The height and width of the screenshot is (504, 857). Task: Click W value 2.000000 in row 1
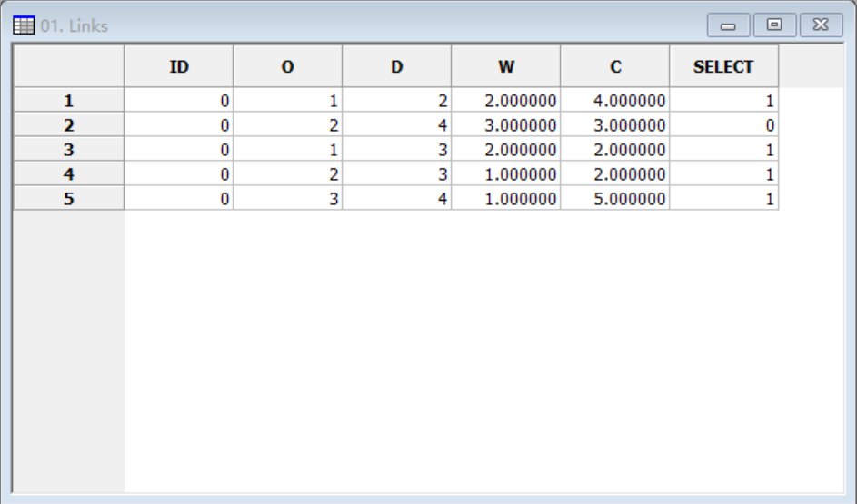(506, 101)
